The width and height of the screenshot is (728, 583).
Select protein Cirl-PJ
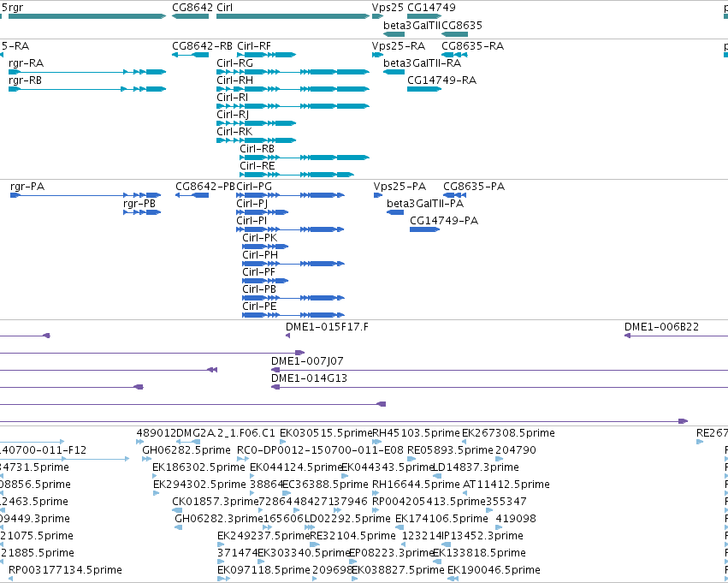tap(263, 213)
